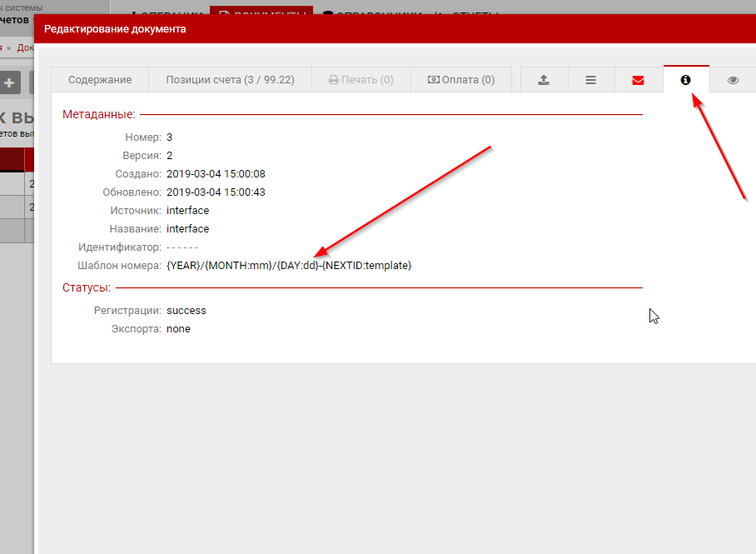Click the Источник value interface
Image resolution: width=756 pixels, height=554 pixels.
click(187, 211)
